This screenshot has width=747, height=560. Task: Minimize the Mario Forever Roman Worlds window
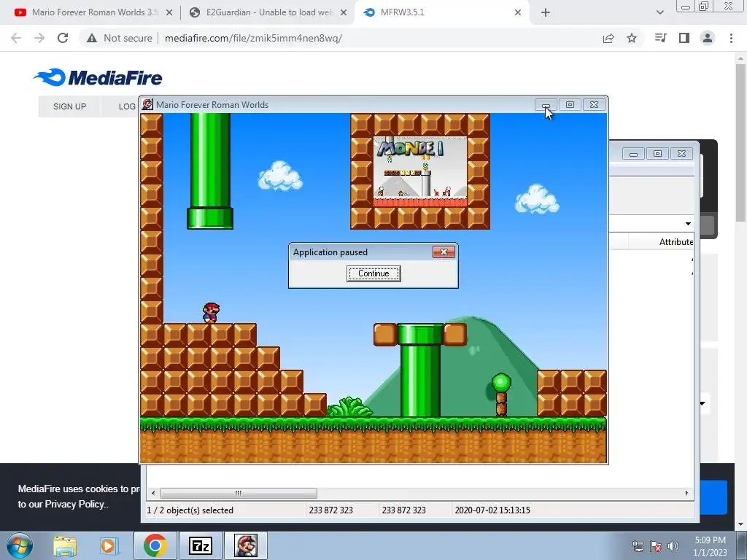(546, 104)
